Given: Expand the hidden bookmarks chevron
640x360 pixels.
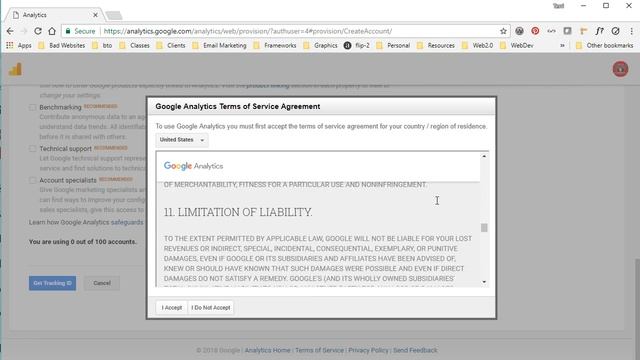Looking at the screenshot, I should pos(562,45).
